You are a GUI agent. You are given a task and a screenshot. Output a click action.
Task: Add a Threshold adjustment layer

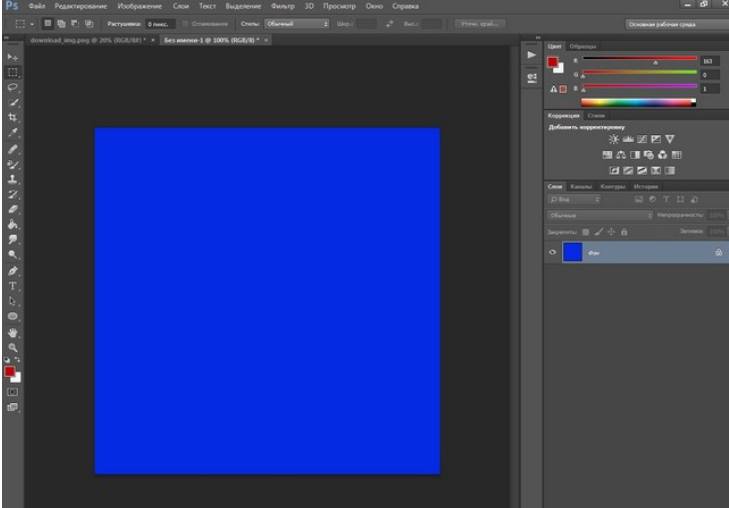click(642, 171)
